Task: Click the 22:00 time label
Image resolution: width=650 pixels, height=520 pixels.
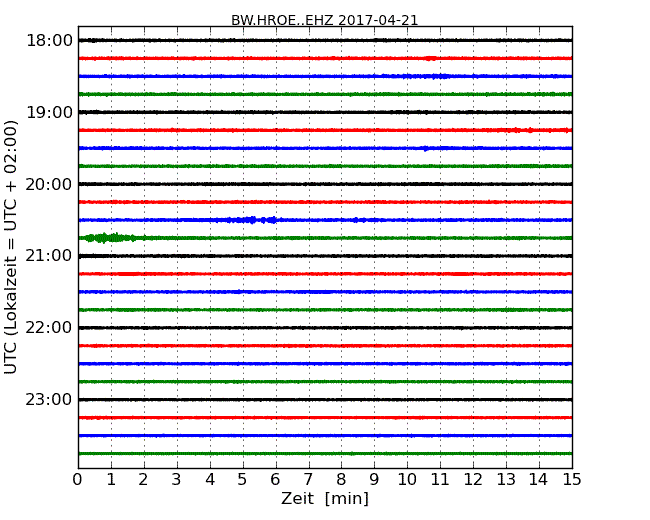Action: pos(49,328)
